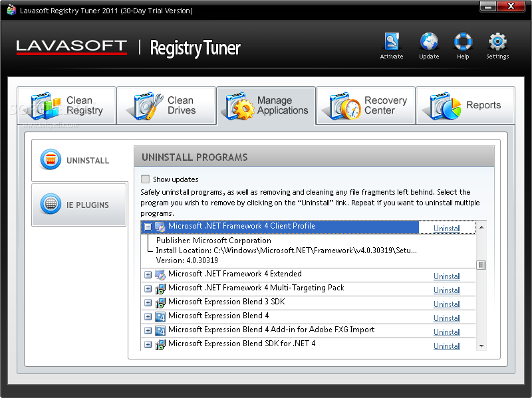Expand the Microsoft Expression Blend 3 SDK entry
This screenshot has width=532, height=398.
coord(148,302)
